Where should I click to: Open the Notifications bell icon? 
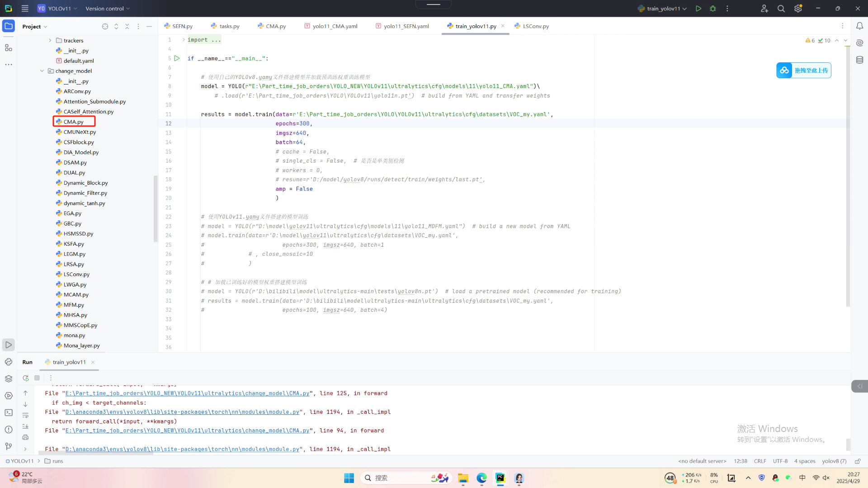(x=859, y=26)
